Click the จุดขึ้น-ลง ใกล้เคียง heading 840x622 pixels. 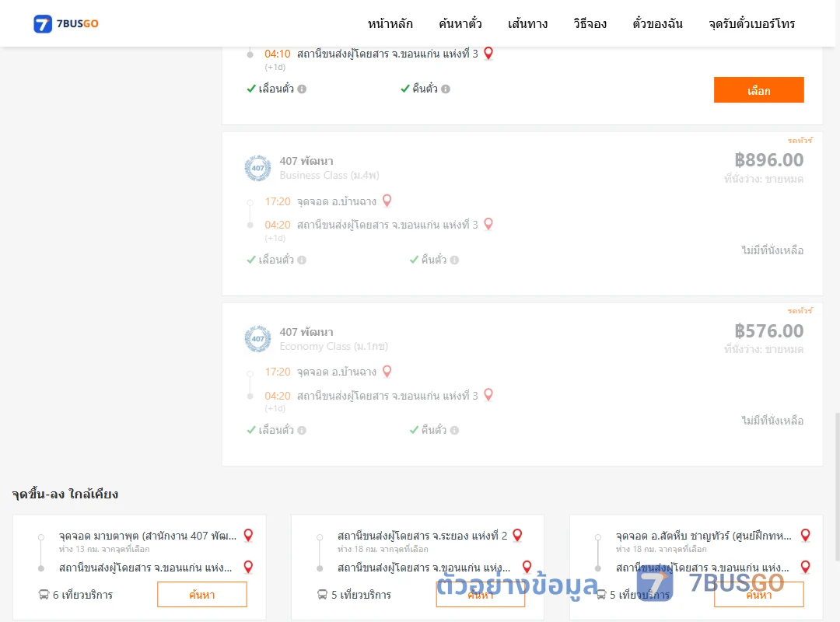65,494
